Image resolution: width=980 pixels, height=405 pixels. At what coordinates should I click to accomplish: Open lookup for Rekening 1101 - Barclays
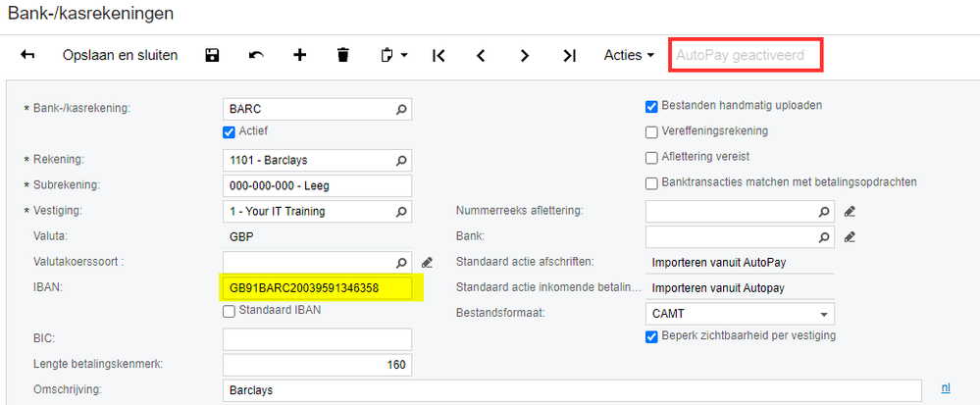tap(401, 159)
